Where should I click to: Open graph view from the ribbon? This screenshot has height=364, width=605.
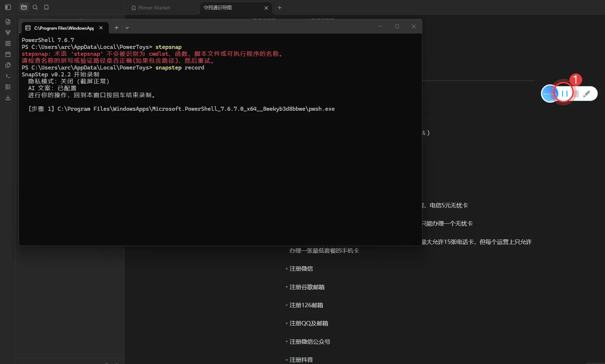8,33
